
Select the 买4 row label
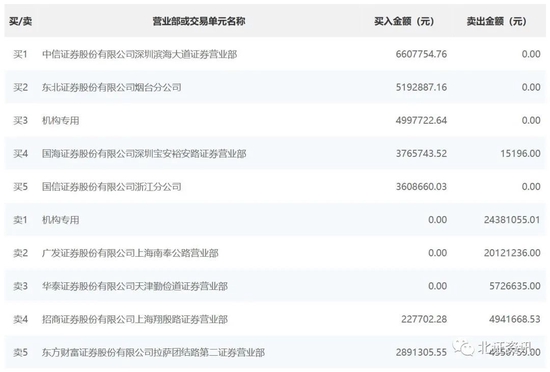20,154
